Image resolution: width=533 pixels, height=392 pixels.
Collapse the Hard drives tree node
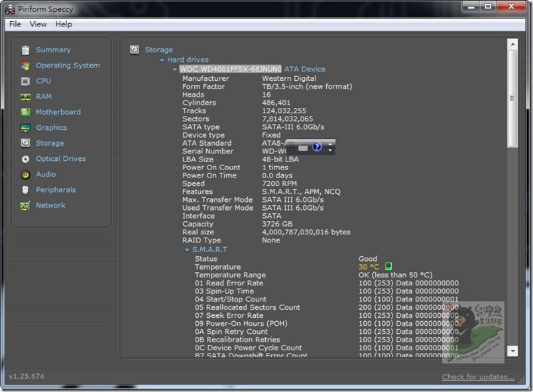click(x=162, y=60)
